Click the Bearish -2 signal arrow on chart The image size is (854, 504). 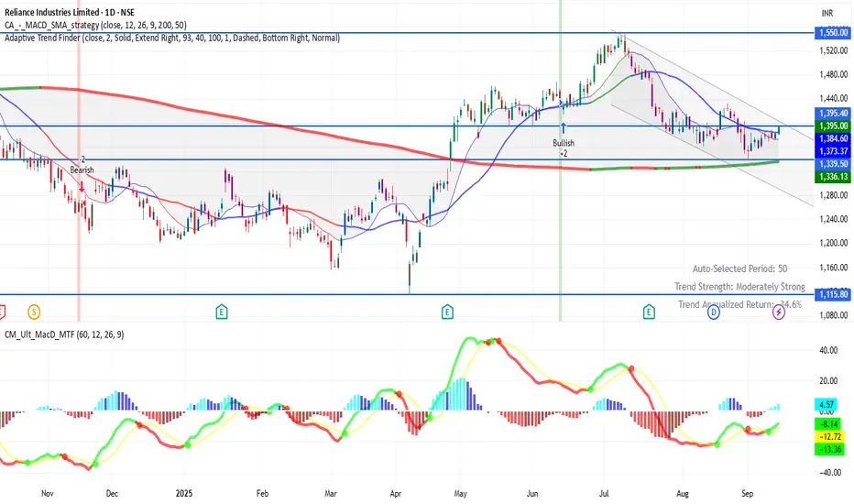82,186
